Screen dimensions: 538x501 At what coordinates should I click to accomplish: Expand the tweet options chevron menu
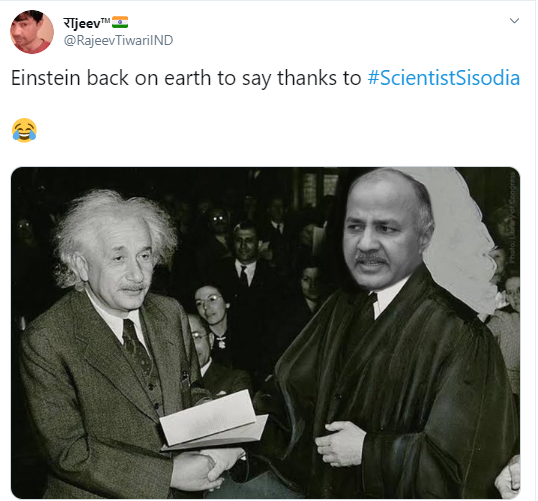coord(514,21)
